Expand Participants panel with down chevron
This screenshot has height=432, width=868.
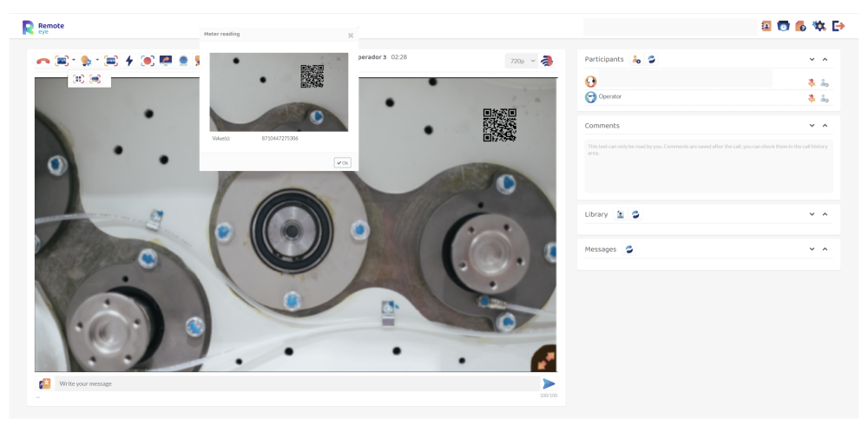pyautogui.click(x=812, y=59)
